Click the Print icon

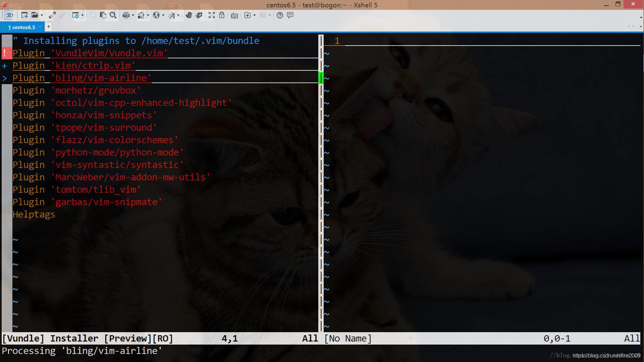click(x=126, y=15)
